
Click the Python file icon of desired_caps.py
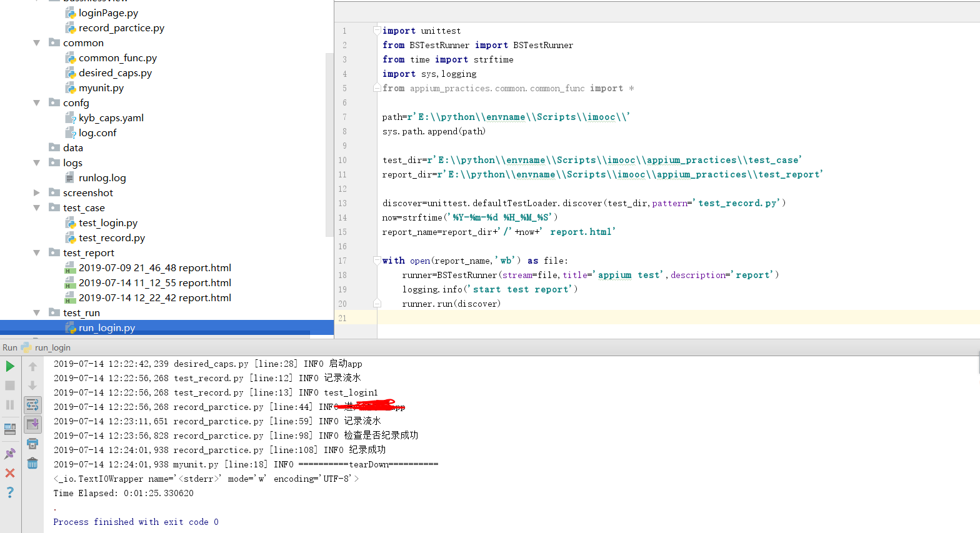tap(71, 73)
